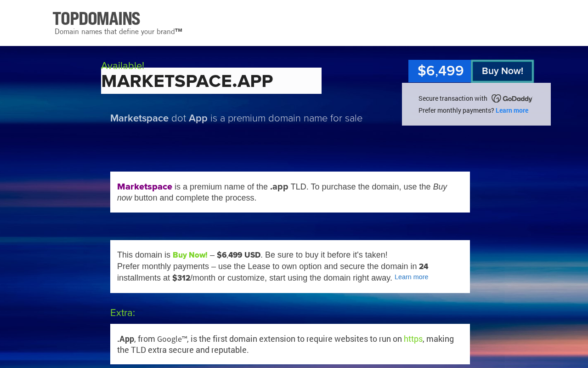Follow the green https link
588x368 pixels.
413,339
